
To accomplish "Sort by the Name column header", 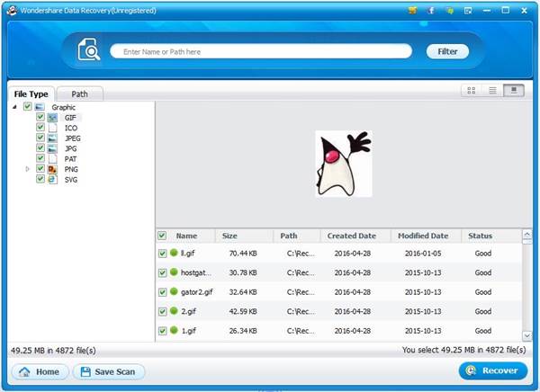I will point(186,236).
